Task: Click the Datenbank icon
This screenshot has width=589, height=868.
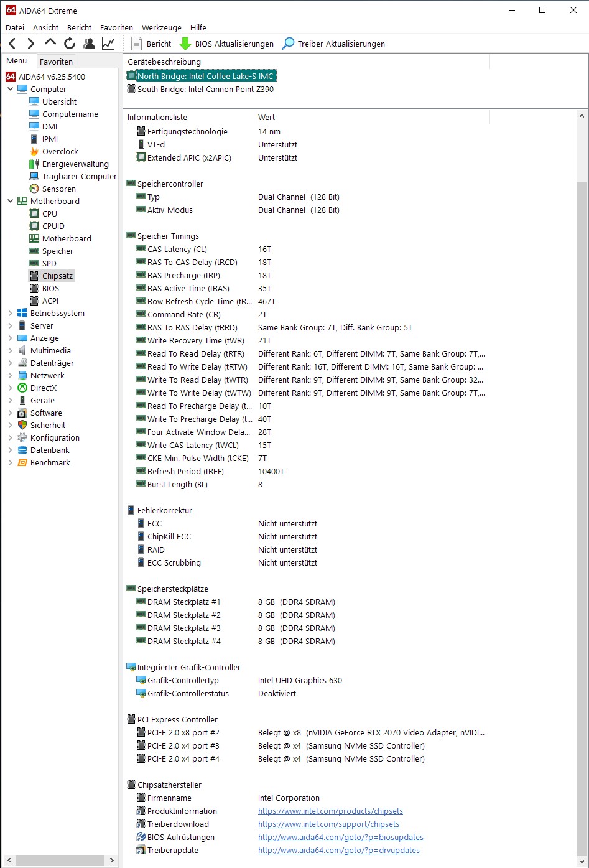Action: [x=22, y=450]
